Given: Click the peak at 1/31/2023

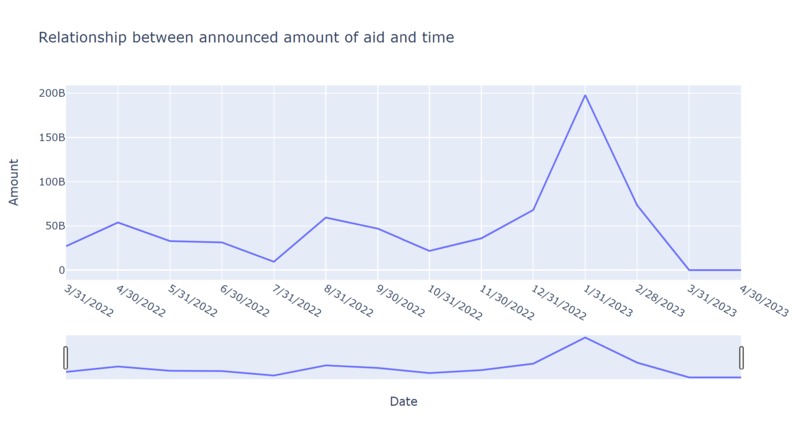Looking at the screenshot, I should click(585, 95).
